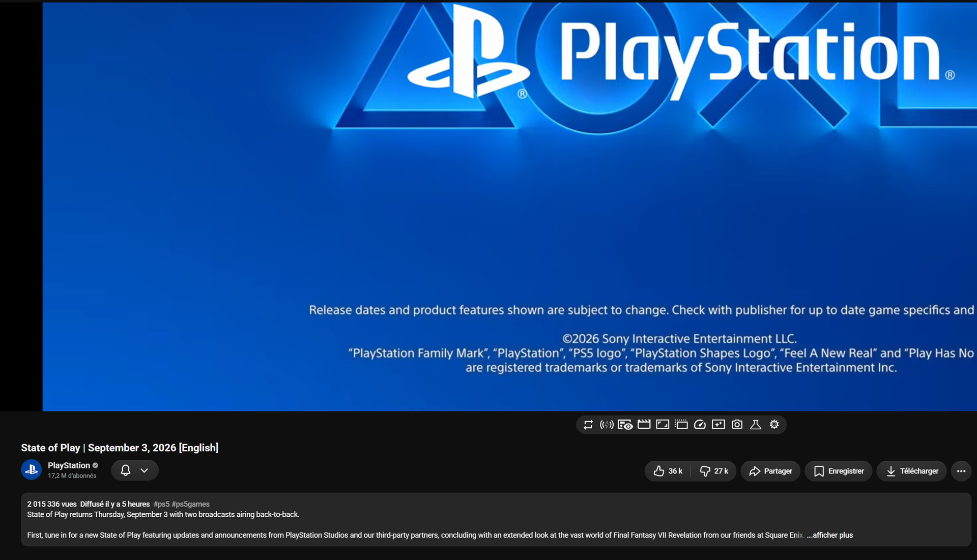Screen dimensions: 977x560
Task: Dislike the video with thumbs down
Action: pyautogui.click(x=714, y=471)
